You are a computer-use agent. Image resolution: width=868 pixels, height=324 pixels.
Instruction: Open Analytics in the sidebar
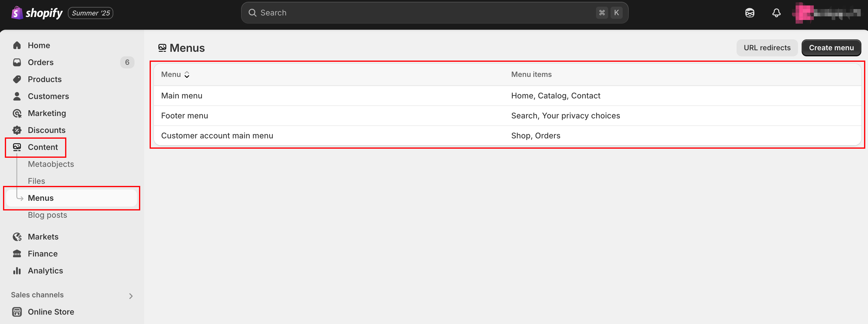click(45, 271)
